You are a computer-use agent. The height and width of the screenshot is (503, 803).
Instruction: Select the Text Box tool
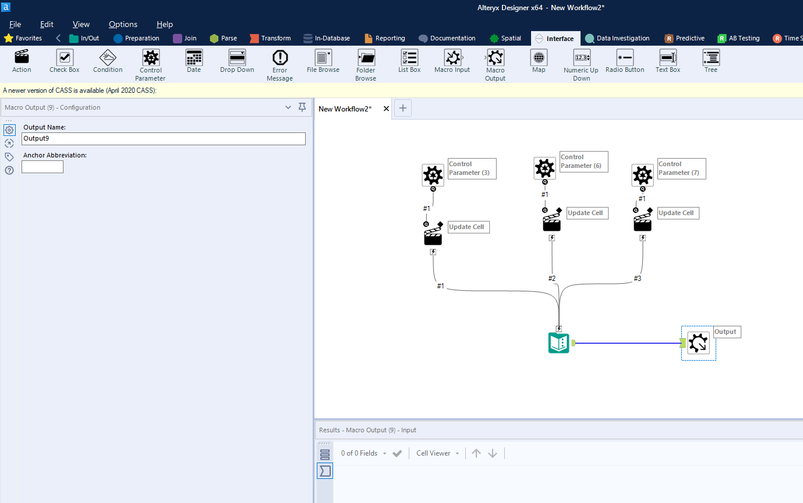[668, 61]
